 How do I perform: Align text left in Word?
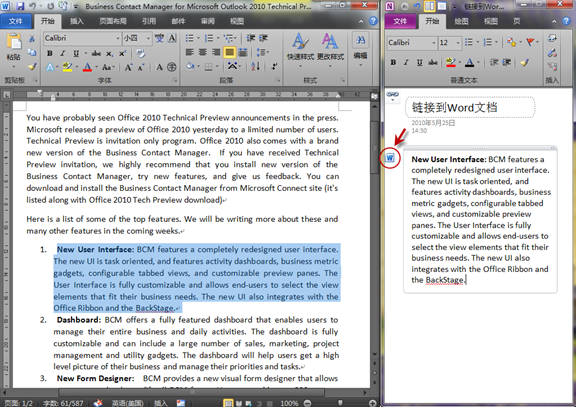pyautogui.click(x=190, y=53)
